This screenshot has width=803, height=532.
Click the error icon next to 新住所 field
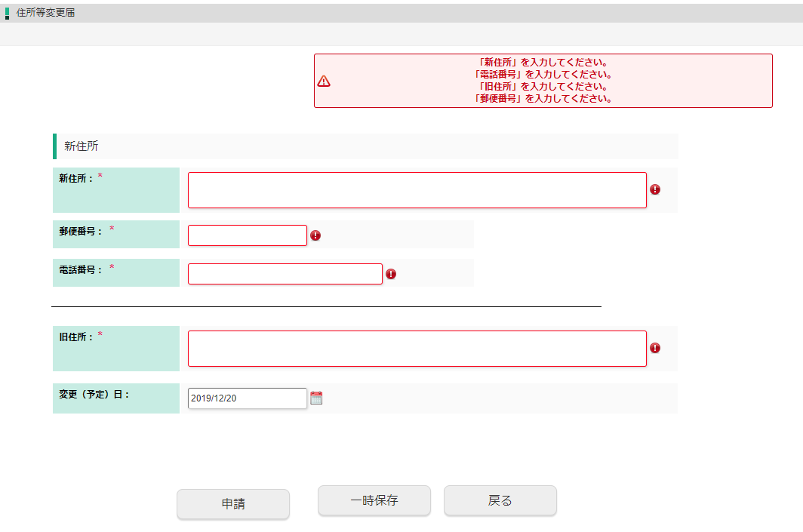pyautogui.click(x=655, y=189)
